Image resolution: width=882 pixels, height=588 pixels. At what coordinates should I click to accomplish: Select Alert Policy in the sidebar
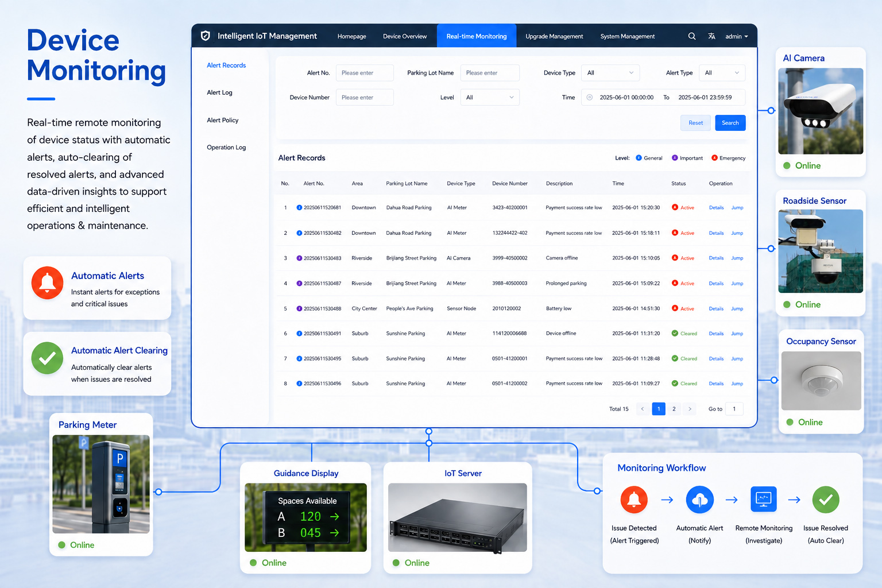tap(223, 120)
